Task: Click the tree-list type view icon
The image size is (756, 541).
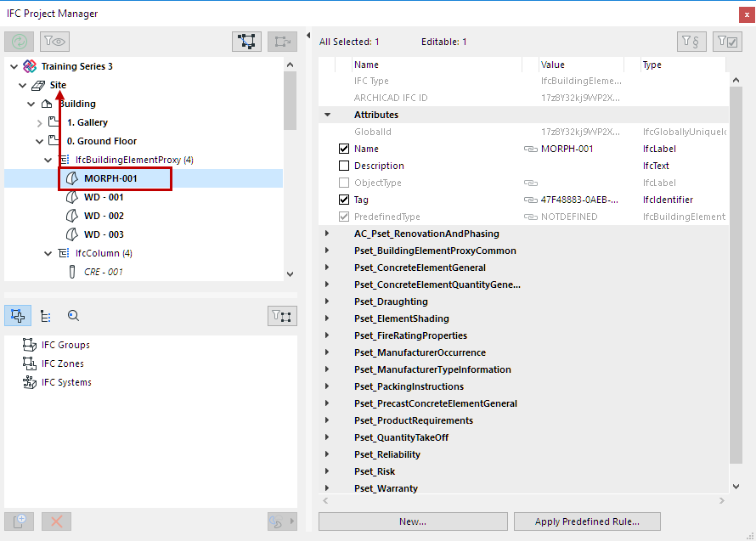Action: click(46, 316)
